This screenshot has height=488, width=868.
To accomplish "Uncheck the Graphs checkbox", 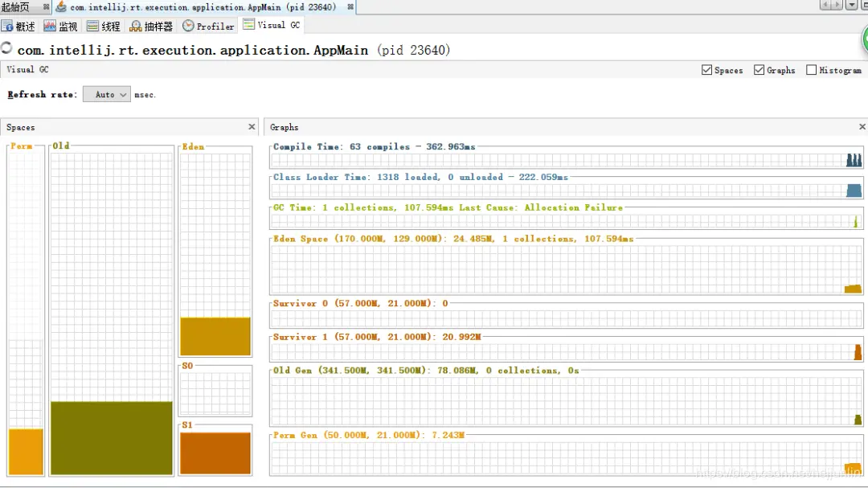I will click(x=759, y=70).
